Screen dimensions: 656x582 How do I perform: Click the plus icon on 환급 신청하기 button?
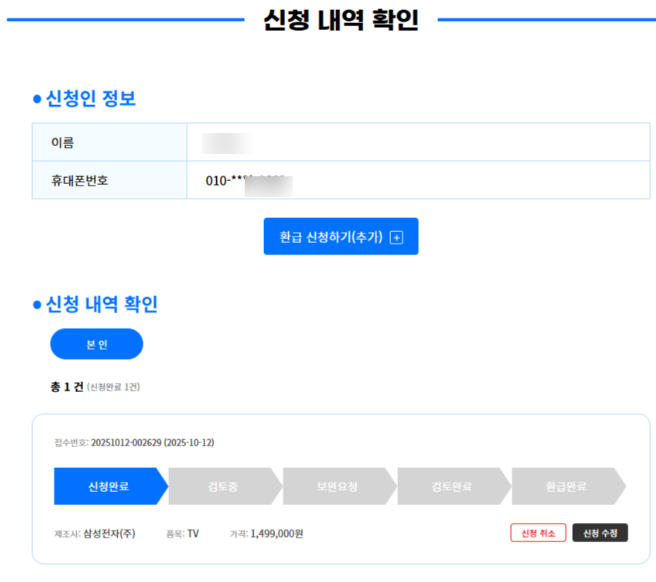[x=396, y=238]
